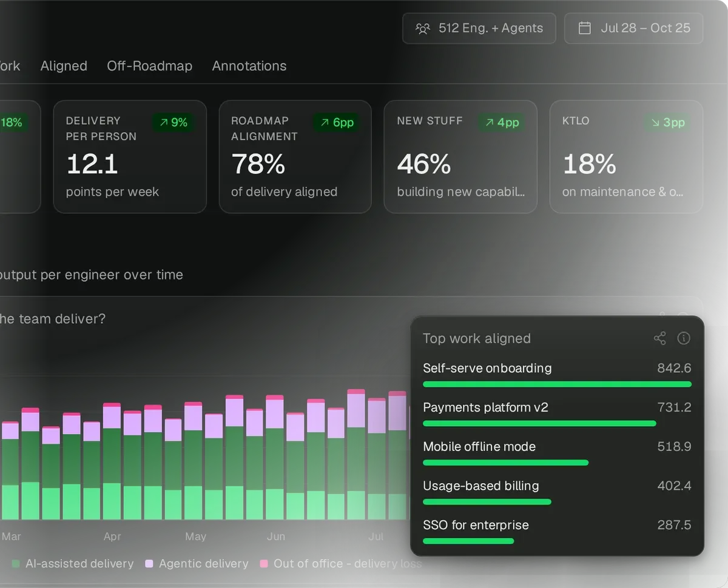Select the Delivery Per Person card
Viewport: 728px width, 588px height.
(130, 156)
